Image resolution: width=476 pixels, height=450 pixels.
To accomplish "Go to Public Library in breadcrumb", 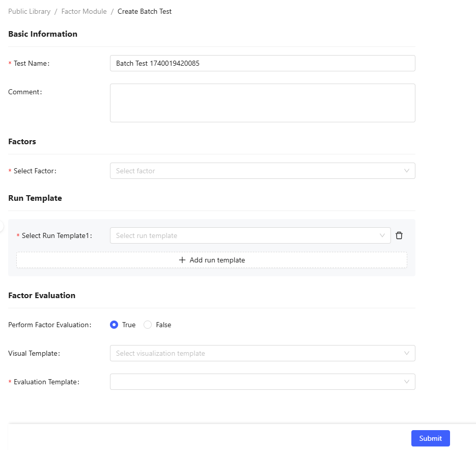I will click(x=29, y=11).
